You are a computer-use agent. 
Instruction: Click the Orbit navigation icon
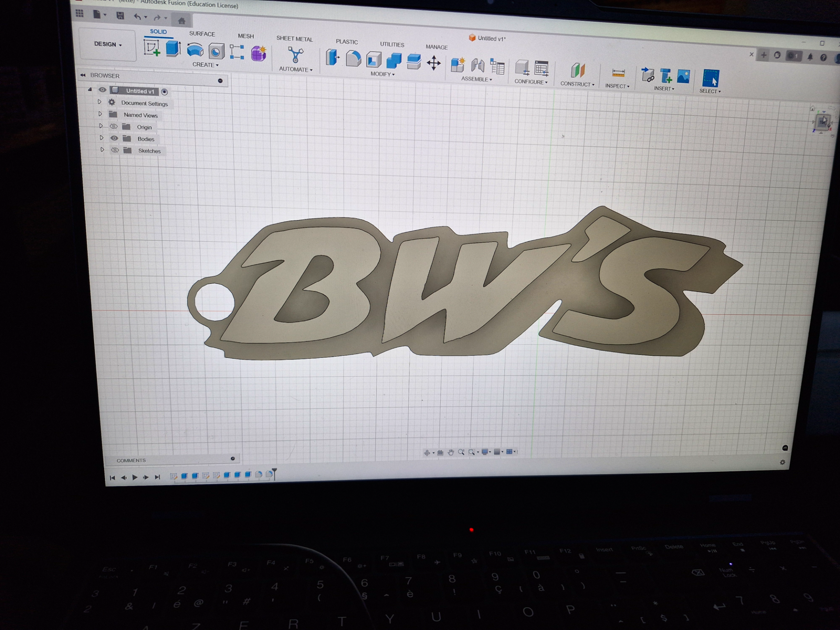click(427, 452)
